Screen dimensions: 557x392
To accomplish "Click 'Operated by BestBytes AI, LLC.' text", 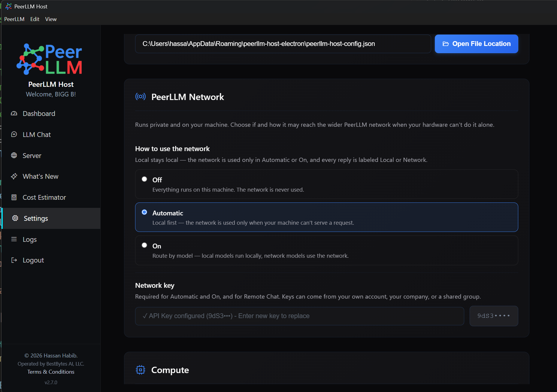I will (x=51, y=364).
